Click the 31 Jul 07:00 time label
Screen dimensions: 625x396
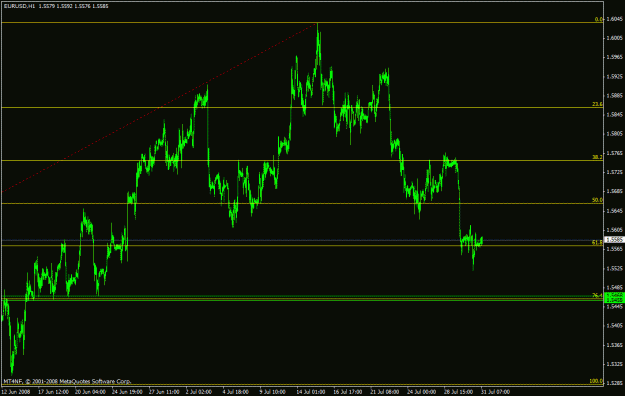[496, 392]
